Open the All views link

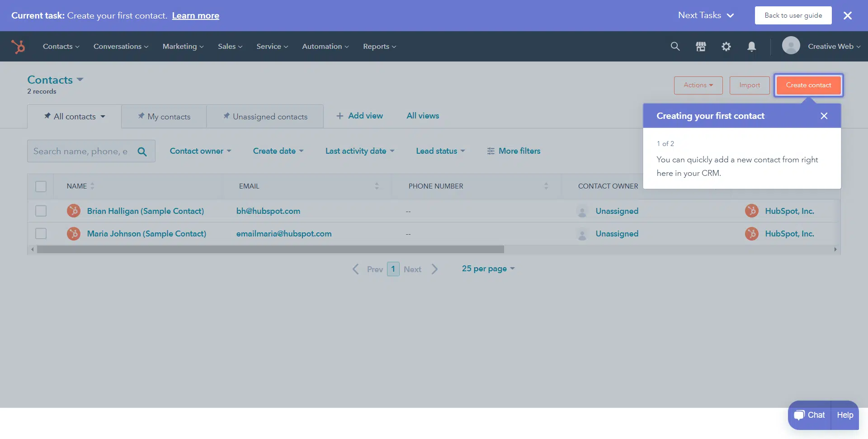coord(423,116)
